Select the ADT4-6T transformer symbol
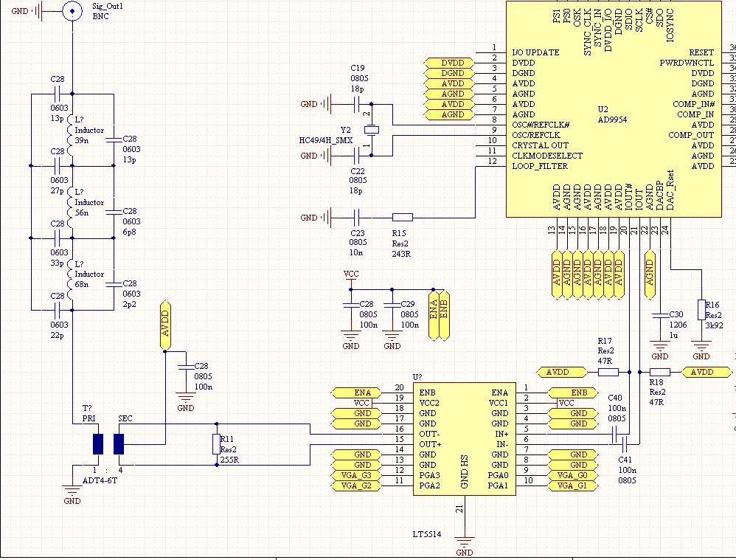736x560 pixels. click(x=108, y=444)
